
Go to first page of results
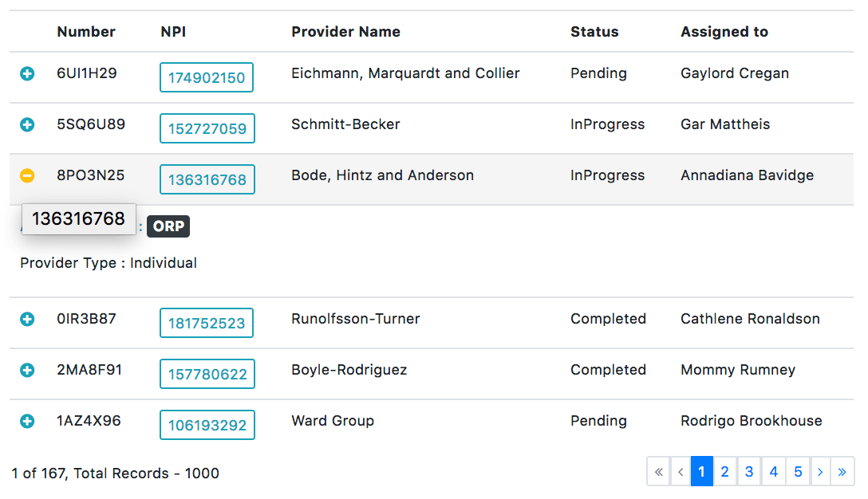658,472
